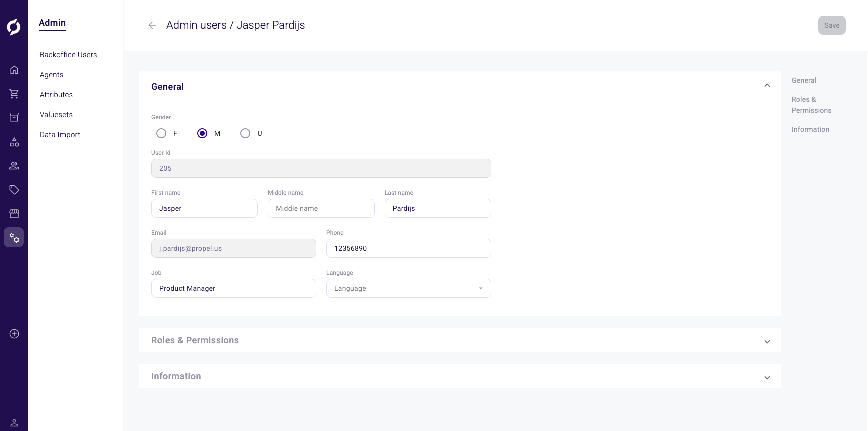Select the M gender radio button
Viewport: 868px width, 431px height.
click(202, 133)
